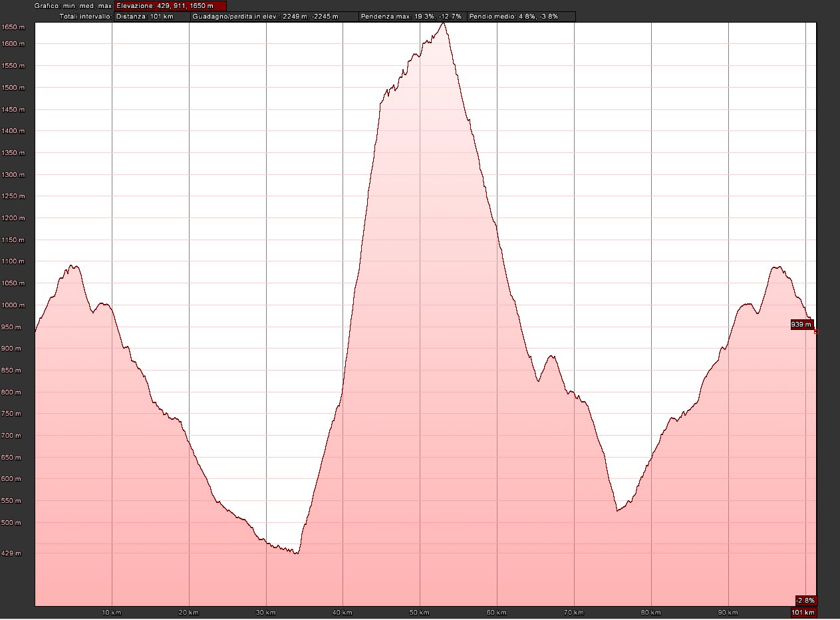
Task: Click the -2.8% slope indicator label
Action: 805,599
